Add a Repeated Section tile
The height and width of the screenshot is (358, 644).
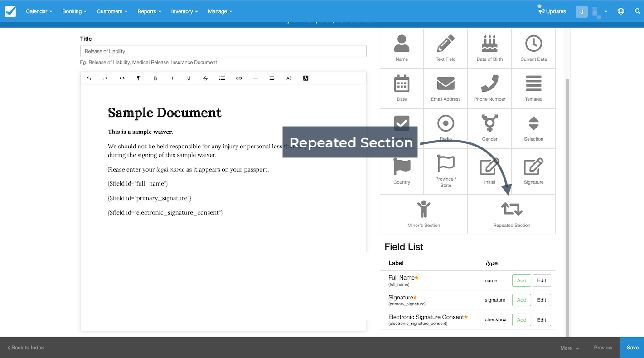[x=512, y=214]
